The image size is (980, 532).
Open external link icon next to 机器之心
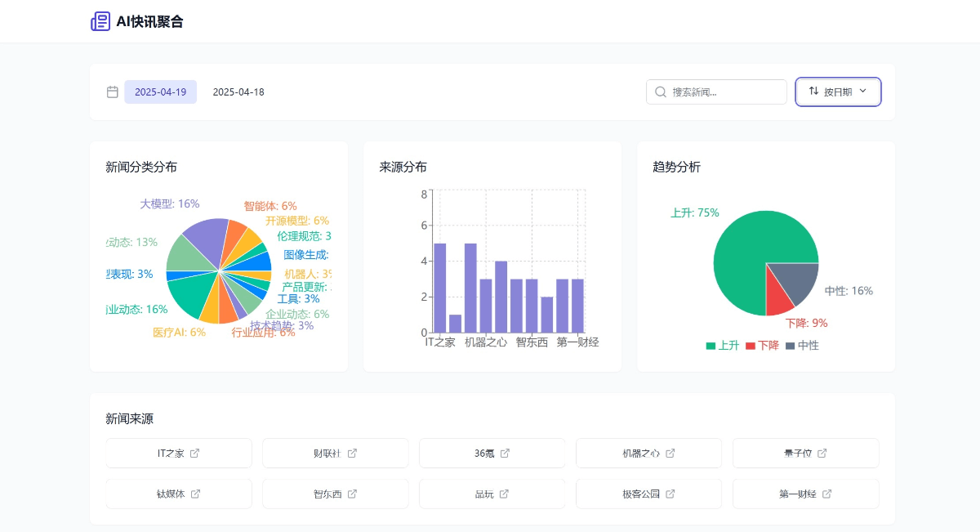[x=670, y=453]
